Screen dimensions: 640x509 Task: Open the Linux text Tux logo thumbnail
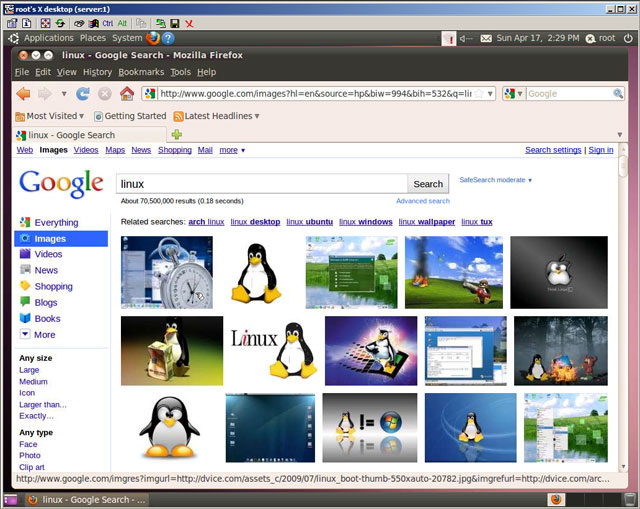click(x=274, y=350)
